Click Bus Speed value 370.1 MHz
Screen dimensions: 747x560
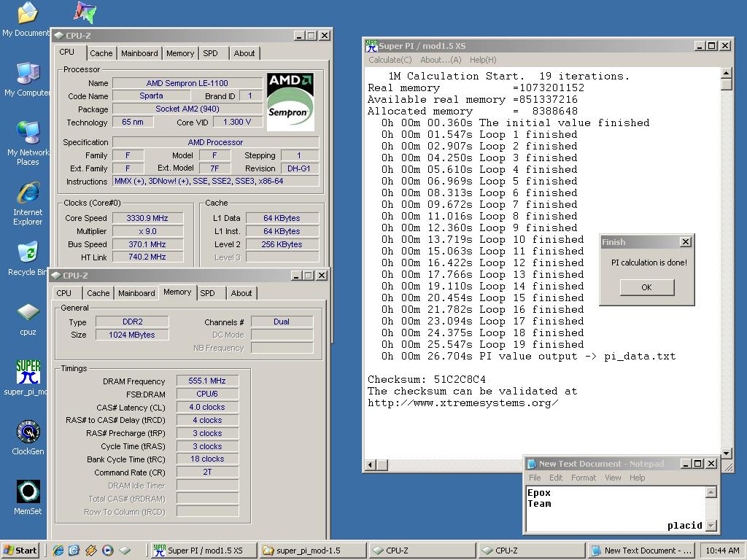147,244
